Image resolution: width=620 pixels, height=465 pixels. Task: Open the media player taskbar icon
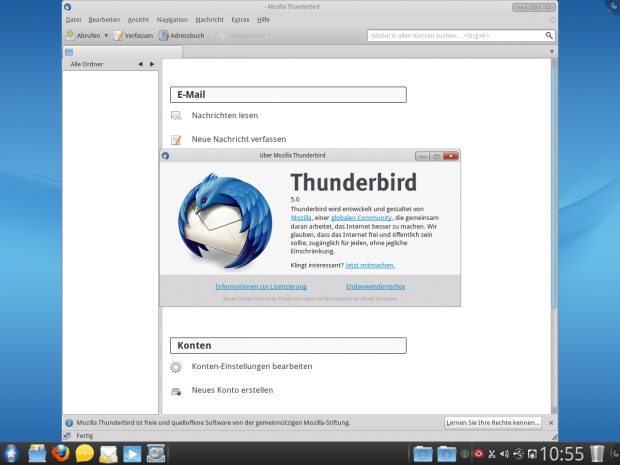pos(132,454)
